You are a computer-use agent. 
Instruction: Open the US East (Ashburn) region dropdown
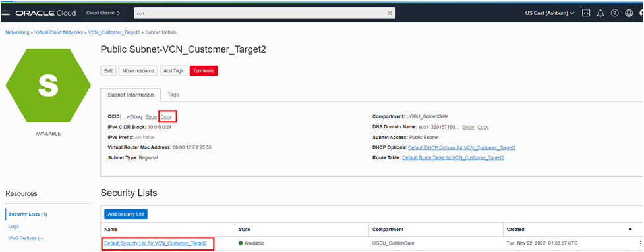[x=550, y=13]
